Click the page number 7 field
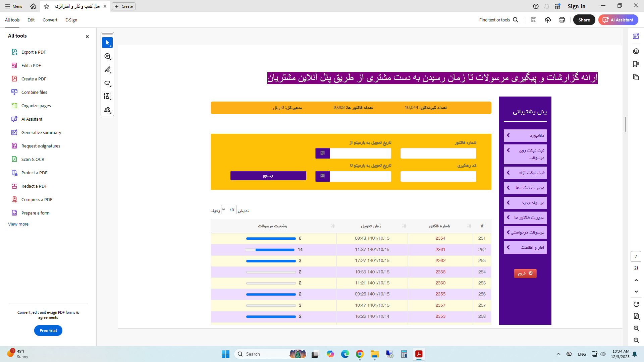Screen dimensions: 644x362 (x=636, y=256)
